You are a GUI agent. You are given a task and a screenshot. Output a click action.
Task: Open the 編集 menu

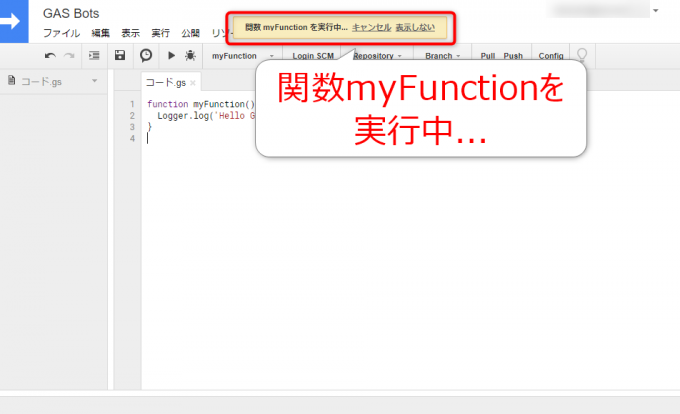tap(101, 33)
